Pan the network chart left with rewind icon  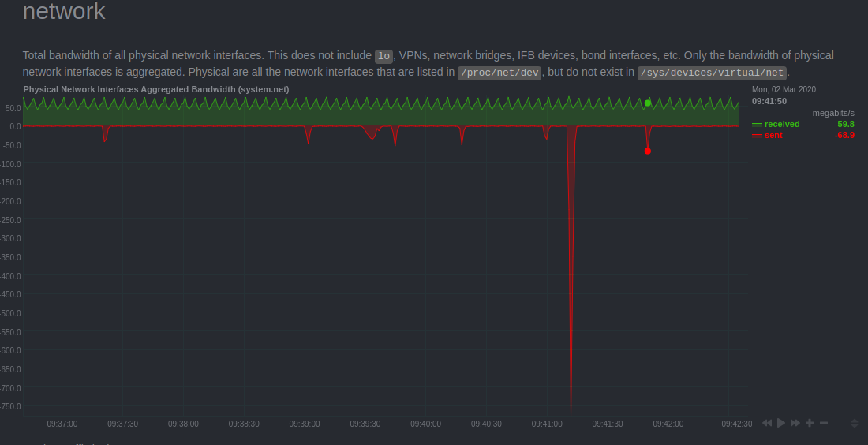767,423
